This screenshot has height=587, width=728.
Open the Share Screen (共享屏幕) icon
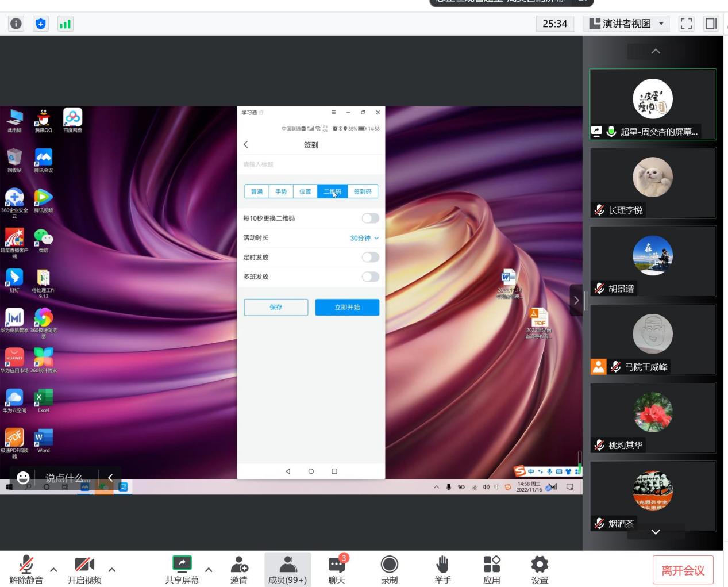click(x=182, y=569)
